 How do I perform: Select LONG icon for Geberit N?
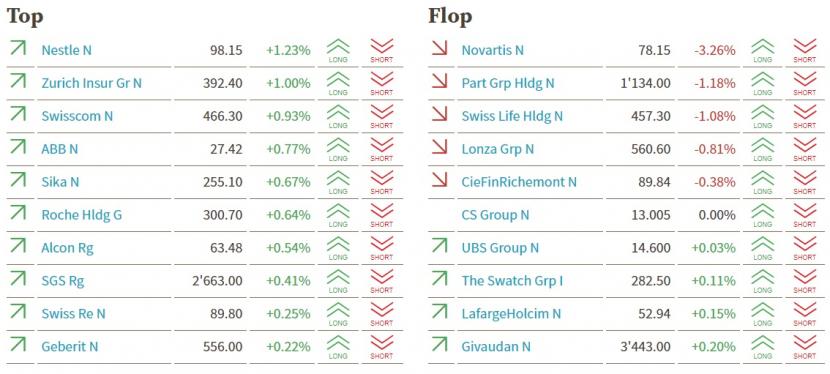pyautogui.click(x=338, y=347)
